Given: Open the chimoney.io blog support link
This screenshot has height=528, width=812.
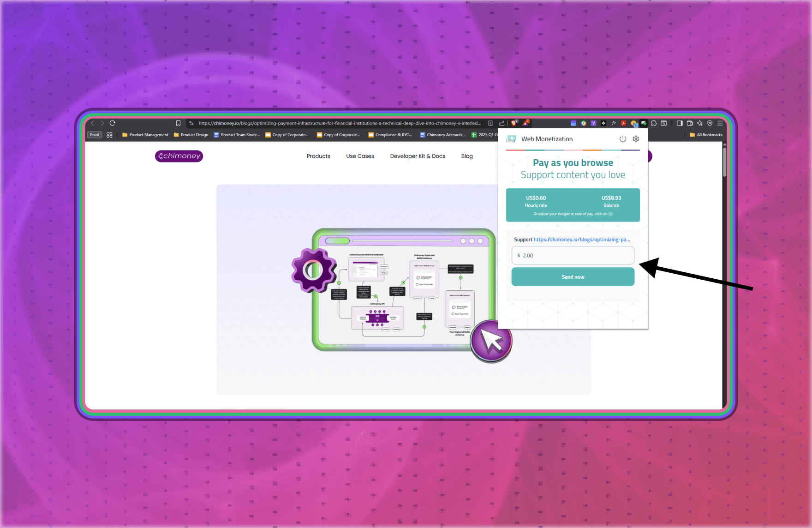Looking at the screenshot, I should pyautogui.click(x=581, y=240).
